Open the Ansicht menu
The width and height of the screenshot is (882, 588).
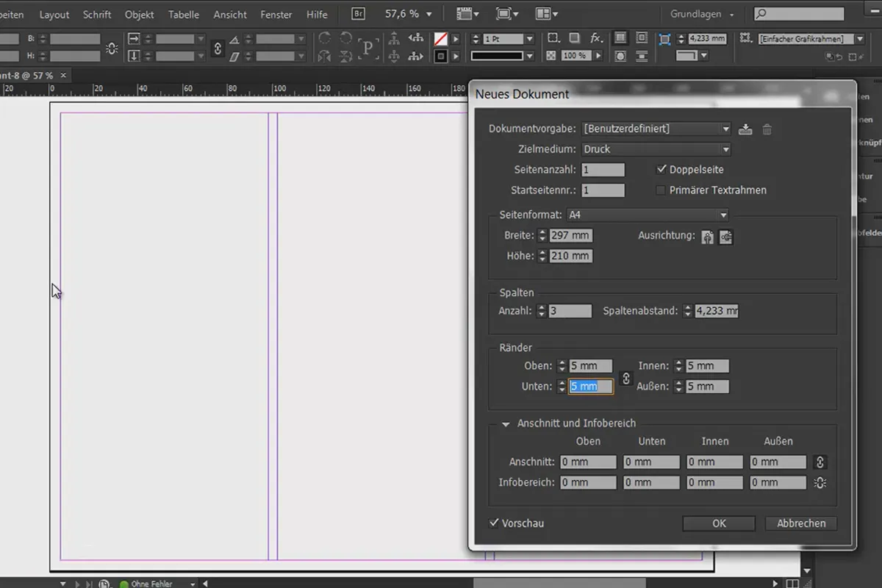[x=230, y=15]
